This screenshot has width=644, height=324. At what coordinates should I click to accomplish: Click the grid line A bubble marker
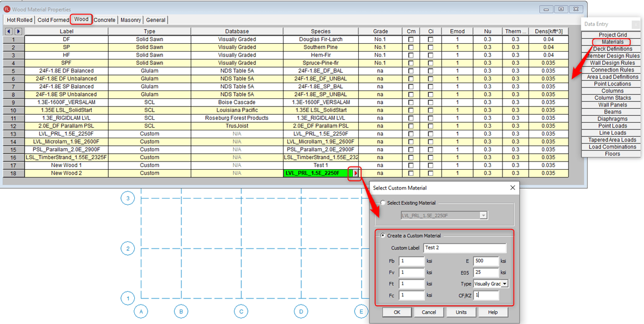(141, 312)
